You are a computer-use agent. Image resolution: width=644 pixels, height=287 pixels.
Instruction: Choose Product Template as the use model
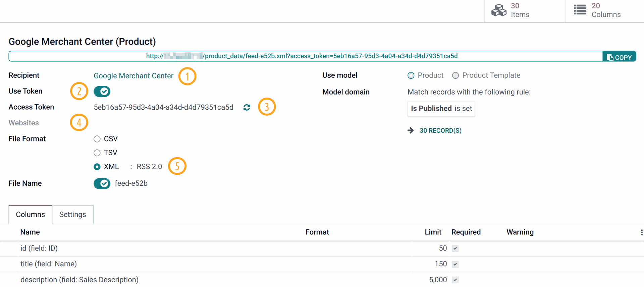pos(455,75)
